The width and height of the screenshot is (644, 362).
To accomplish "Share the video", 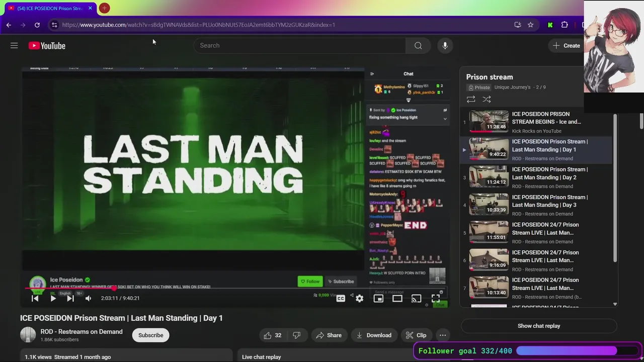I will tap(329, 335).
